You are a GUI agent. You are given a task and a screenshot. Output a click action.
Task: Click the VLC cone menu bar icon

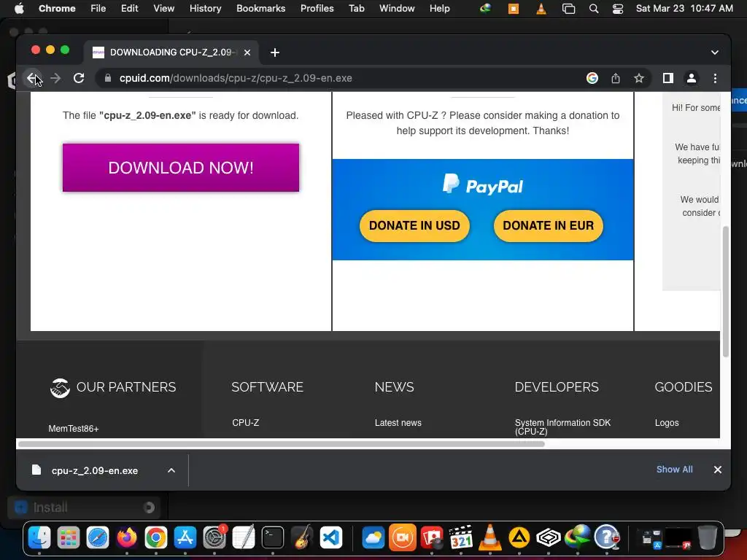click(541, 9)
